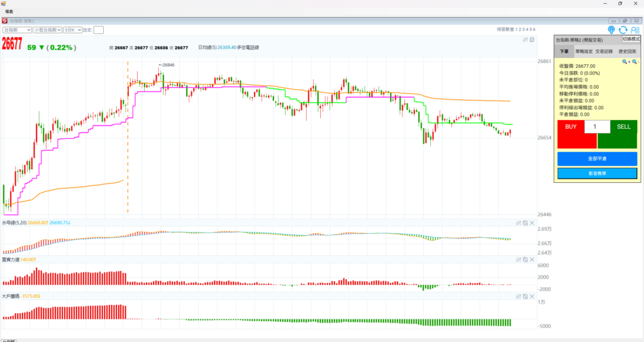Click the broadcast signal icon in top-right
The image size is (644, 342).
[611, 30]
